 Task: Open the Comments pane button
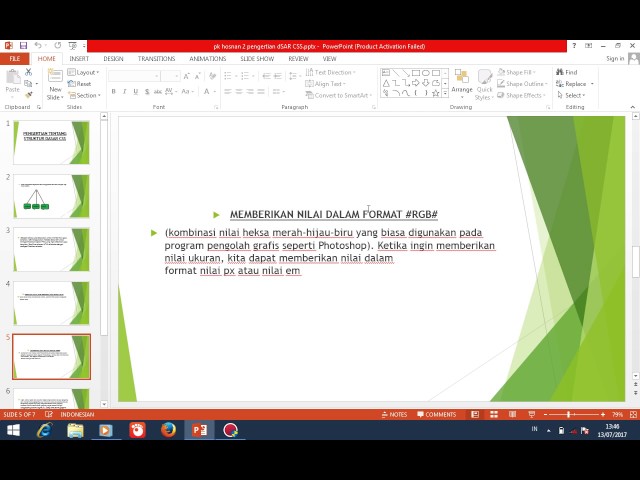(437, 414)
